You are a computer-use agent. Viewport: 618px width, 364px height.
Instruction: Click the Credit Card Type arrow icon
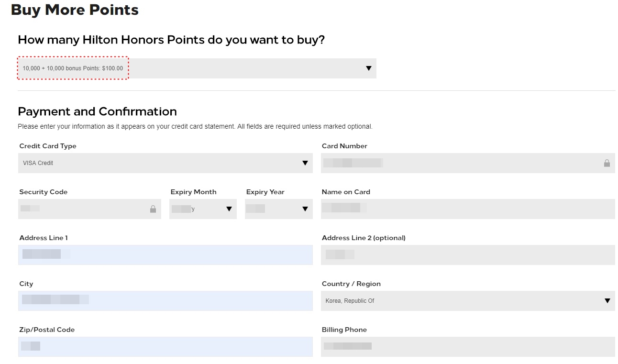305,163
